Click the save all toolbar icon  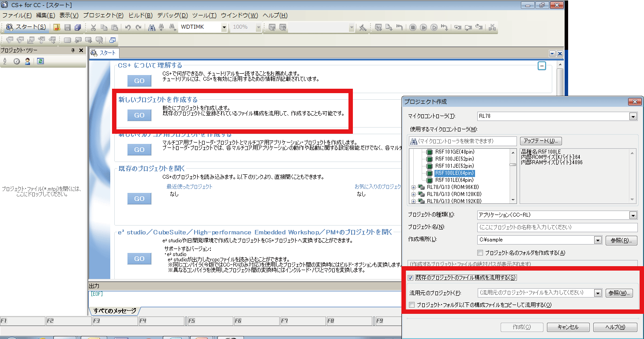(78, 27)
